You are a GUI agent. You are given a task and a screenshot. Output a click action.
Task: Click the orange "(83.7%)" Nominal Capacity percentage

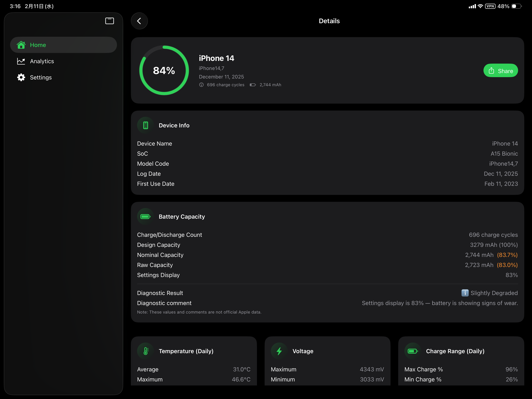click(507, 255)
